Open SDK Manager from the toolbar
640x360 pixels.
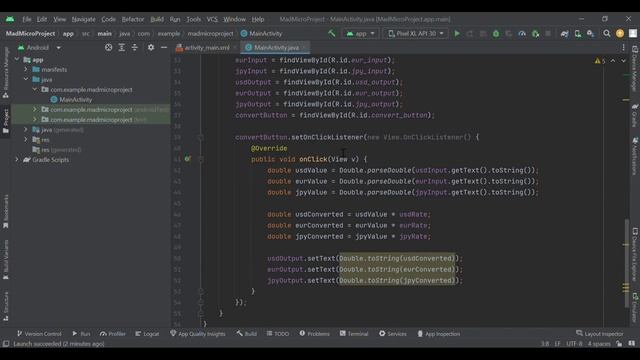pos(591,33)
